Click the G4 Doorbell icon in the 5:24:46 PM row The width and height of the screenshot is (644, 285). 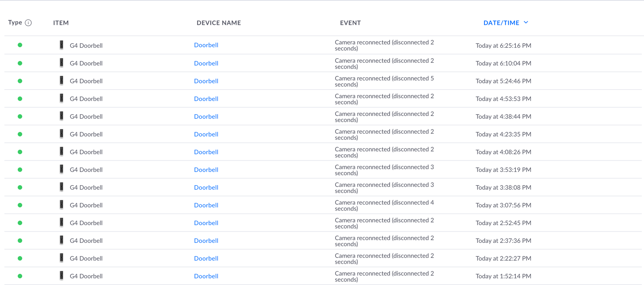(62, 81)
